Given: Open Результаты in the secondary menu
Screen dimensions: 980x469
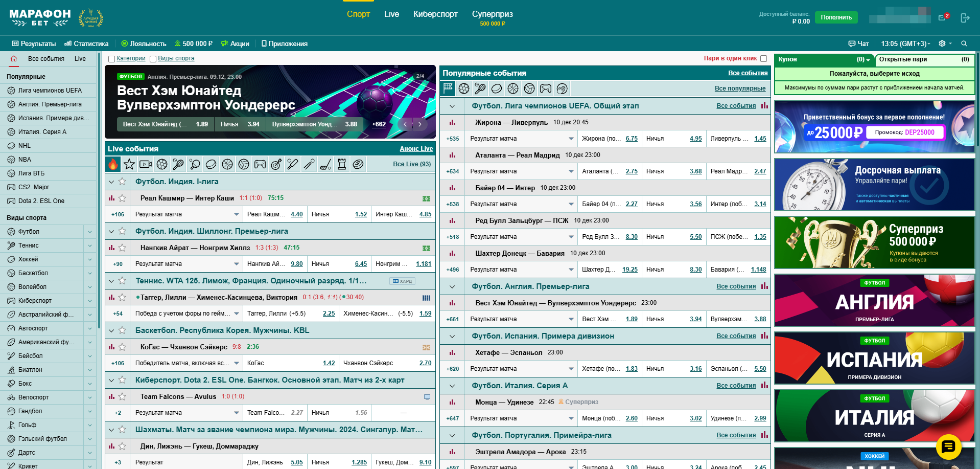Looking at the screenshot, I should click(34, 43).
